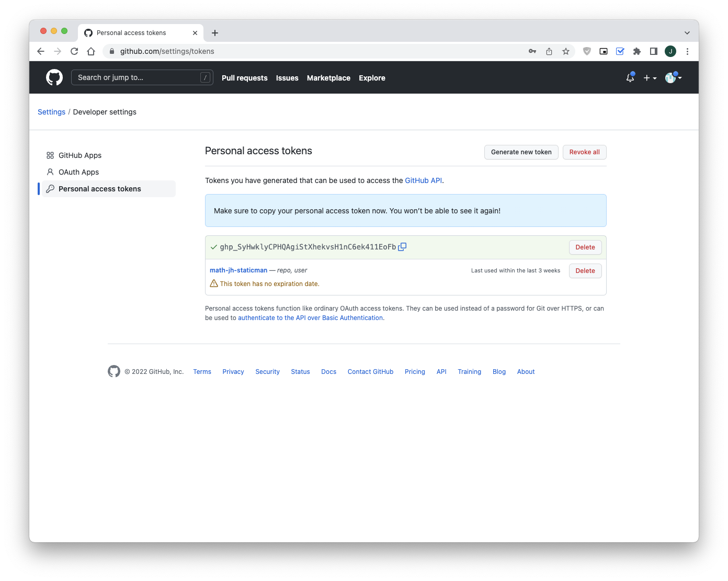
Task: Open the Basic Authentication API link
Action: tap(311, 318)
